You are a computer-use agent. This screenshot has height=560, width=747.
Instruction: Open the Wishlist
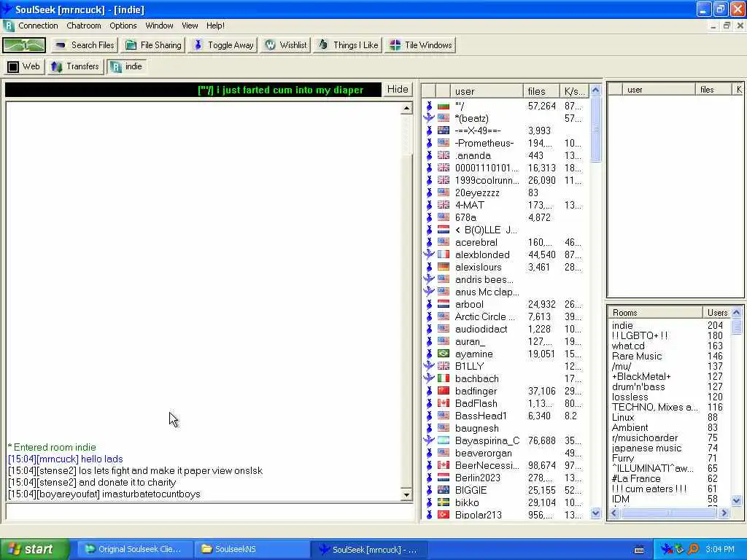[x=286, y=45]
